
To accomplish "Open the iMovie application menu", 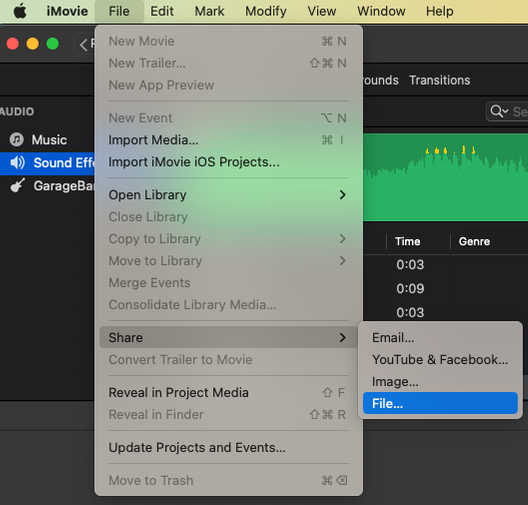I will [67, 11].
